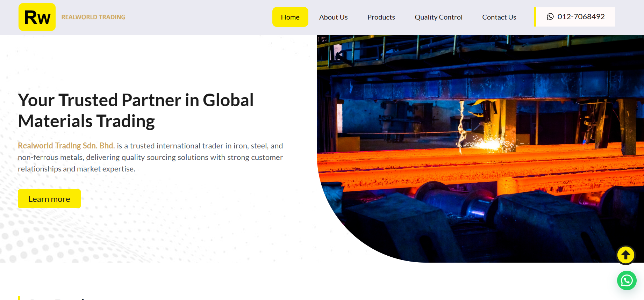Click the scroll-to-top arrow button

[x=625, y=255]
